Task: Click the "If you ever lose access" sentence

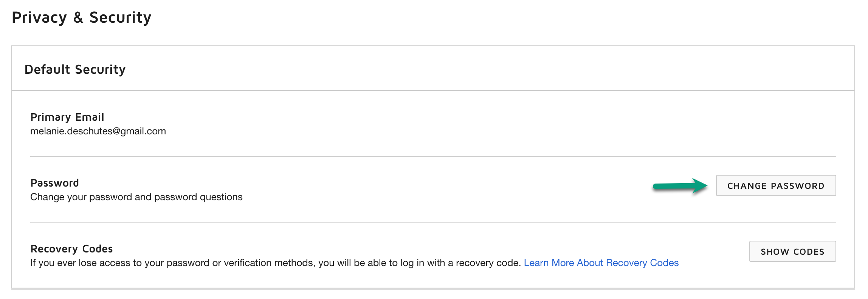Action: pyautogui.click(x=276, y=263)
